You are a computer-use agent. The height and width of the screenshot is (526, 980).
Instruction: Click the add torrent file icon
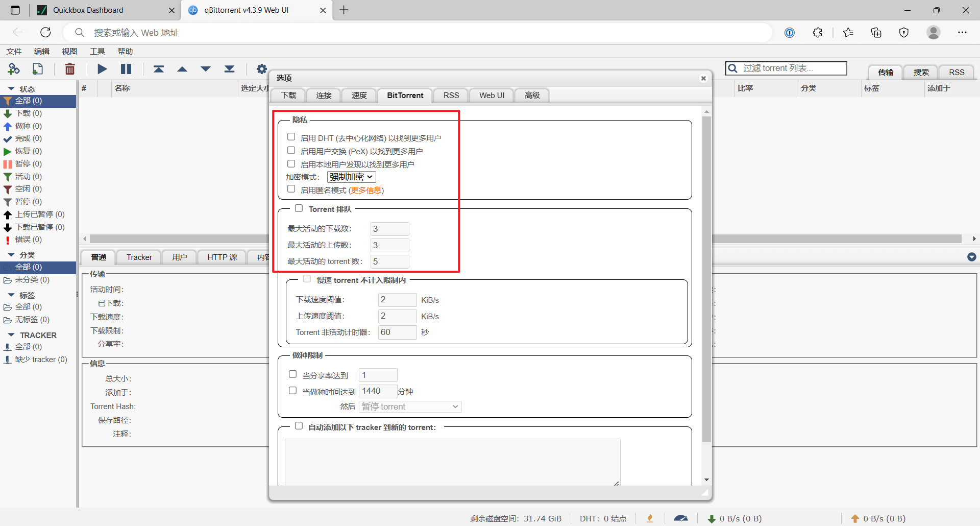pyautogui.click(x=38, y=69)
